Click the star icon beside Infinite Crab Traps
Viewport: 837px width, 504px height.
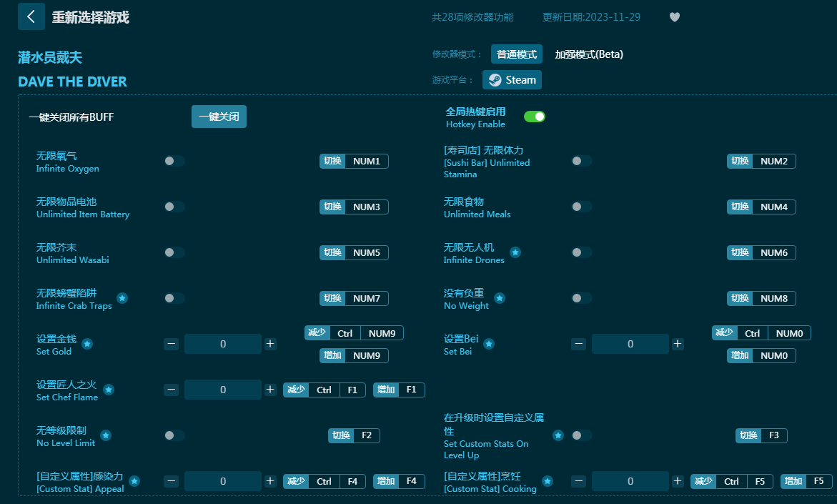coord(122,298)
